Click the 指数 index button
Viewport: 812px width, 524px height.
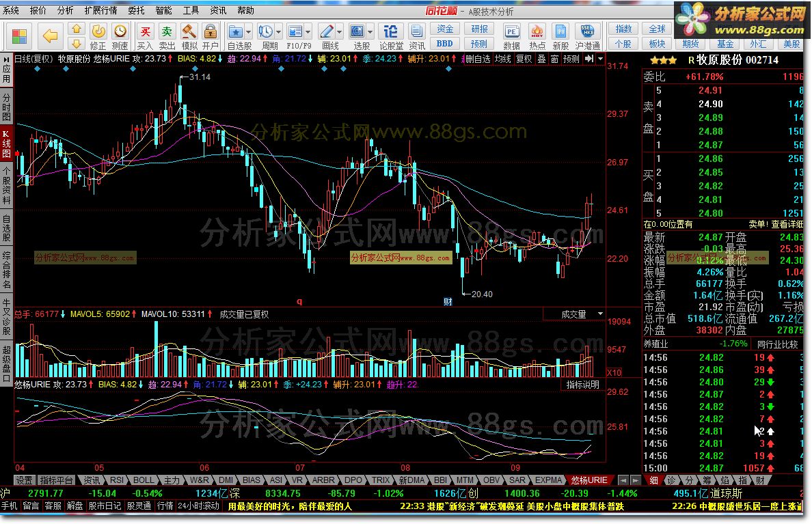click(x=623, y=29)
